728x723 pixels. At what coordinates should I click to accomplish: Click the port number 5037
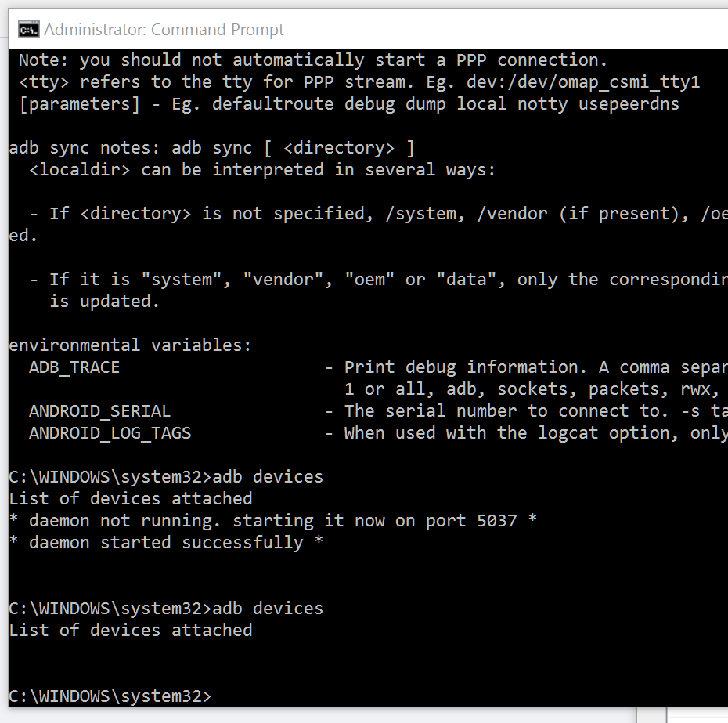(x=497, y=520)
